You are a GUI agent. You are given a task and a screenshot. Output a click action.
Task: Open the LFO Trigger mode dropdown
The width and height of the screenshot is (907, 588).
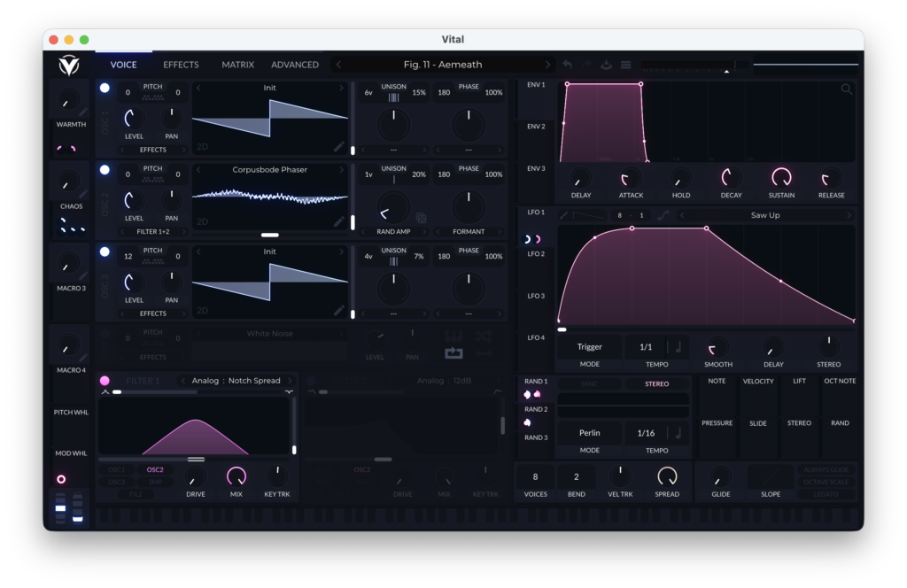point(589,347)
